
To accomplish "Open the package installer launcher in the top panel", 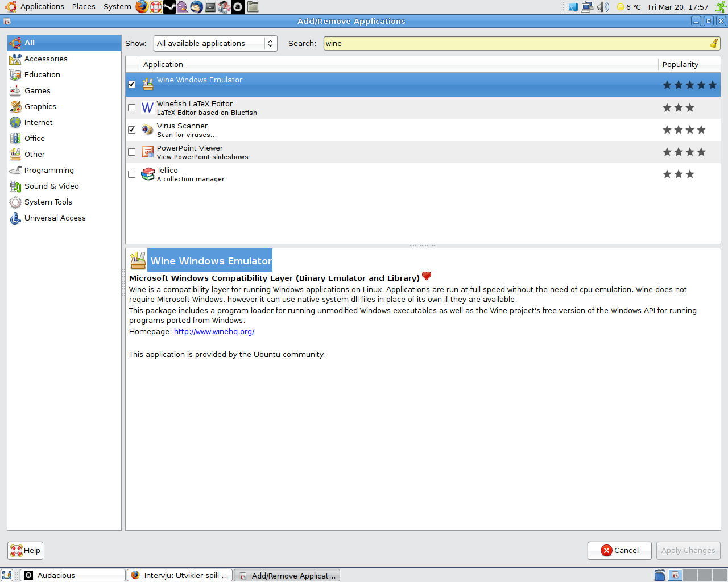I will 224,7.
